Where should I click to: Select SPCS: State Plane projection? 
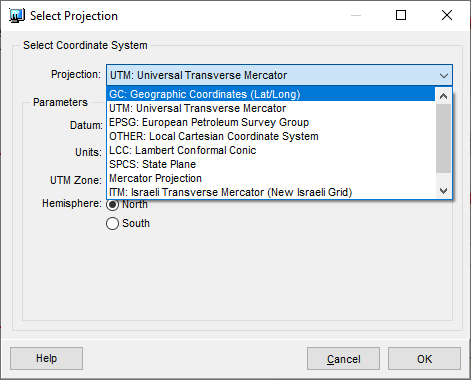[x=271, y=164]
